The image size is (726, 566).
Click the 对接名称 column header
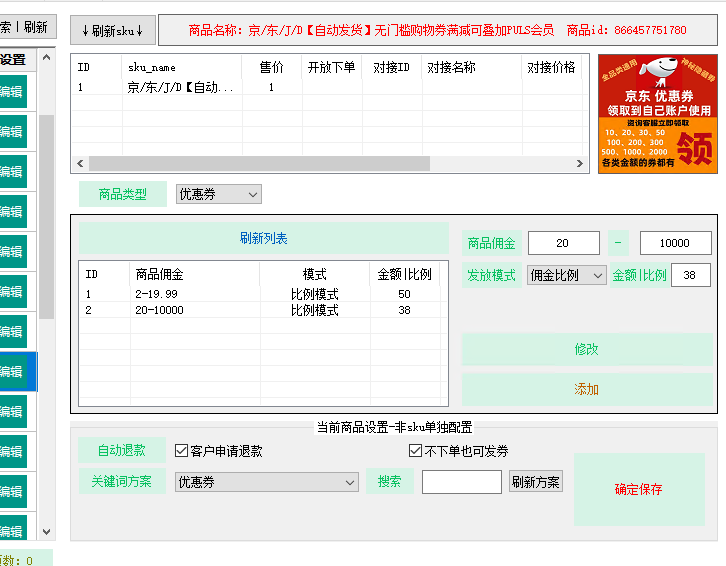tap(472, 68)
